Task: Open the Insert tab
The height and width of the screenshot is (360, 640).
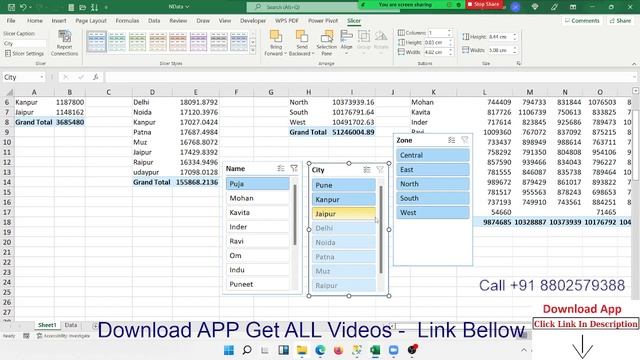Action: pos(59,20)
